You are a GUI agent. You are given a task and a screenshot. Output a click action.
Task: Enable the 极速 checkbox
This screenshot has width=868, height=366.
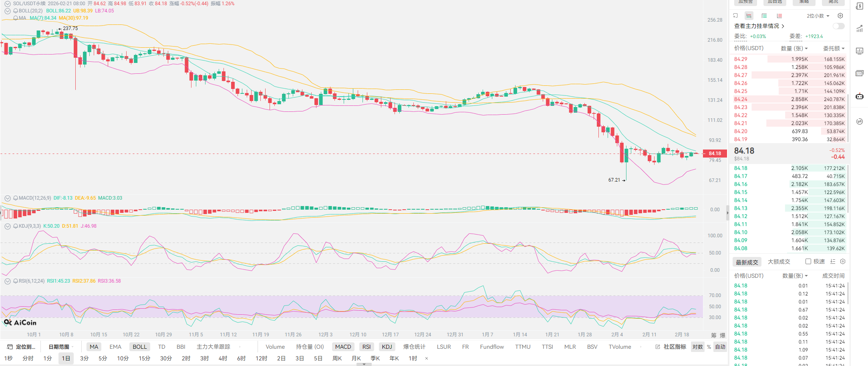pos(808,261)
